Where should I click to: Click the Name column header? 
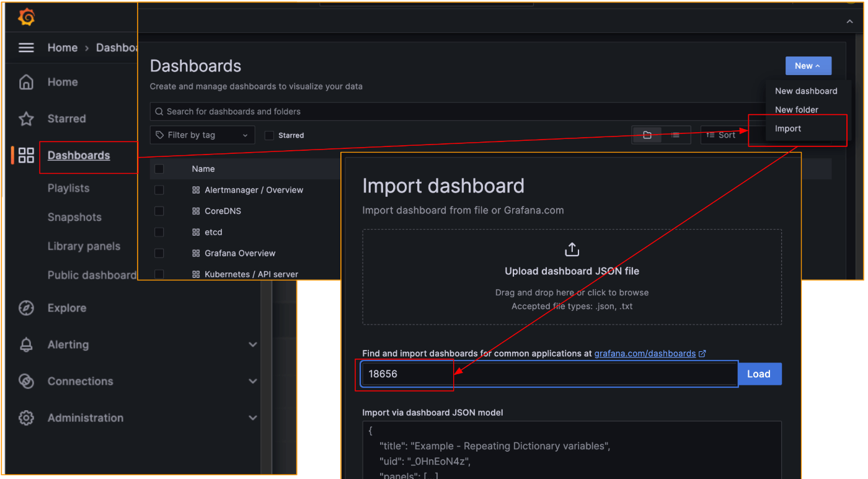coord(203,169)
